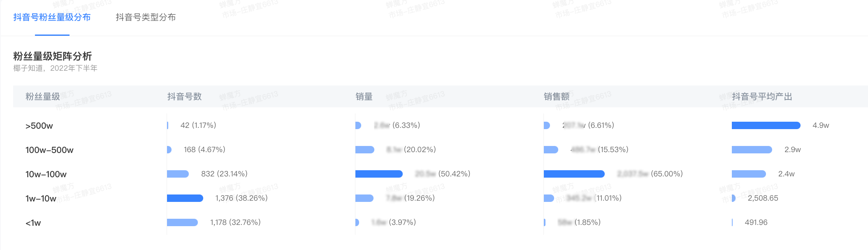This screenshot has height=250, width=868.
Task: Click the 销量 column header
Action: (364, 97)
